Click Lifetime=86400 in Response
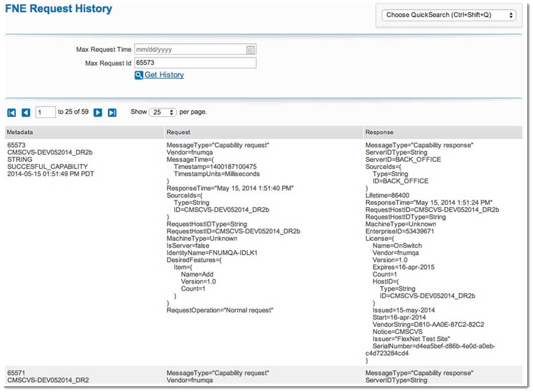This screenshot has width=533, height=392. 387,195
